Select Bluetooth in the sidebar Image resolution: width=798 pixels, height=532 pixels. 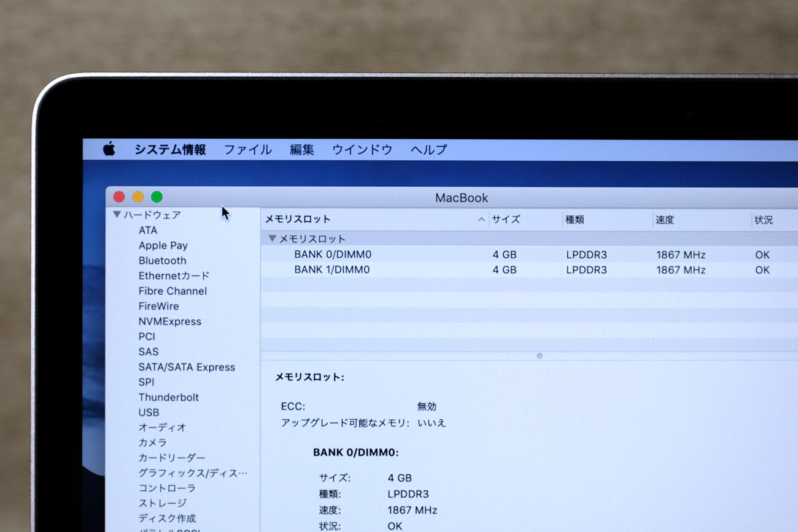[x=162, y=260]
